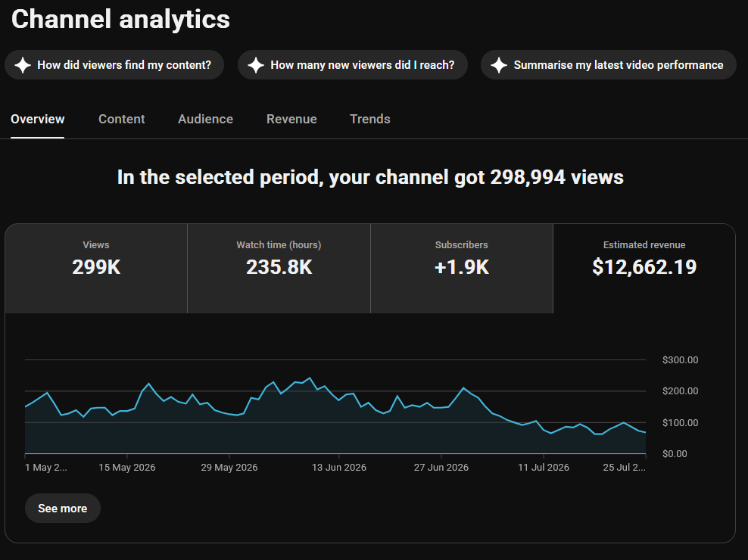748x560 pixels.
Task: Click sparkle icon beside 'How did viewers find my content?'
Action: point(23,65)
